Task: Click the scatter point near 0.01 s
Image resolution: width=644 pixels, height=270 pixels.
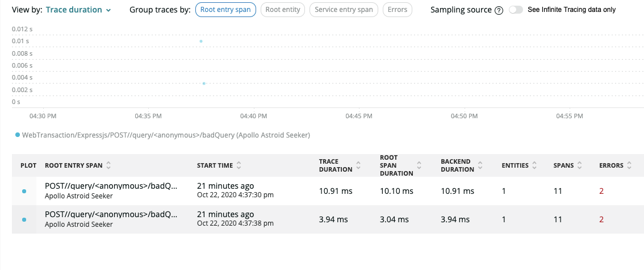Action: 201,41
